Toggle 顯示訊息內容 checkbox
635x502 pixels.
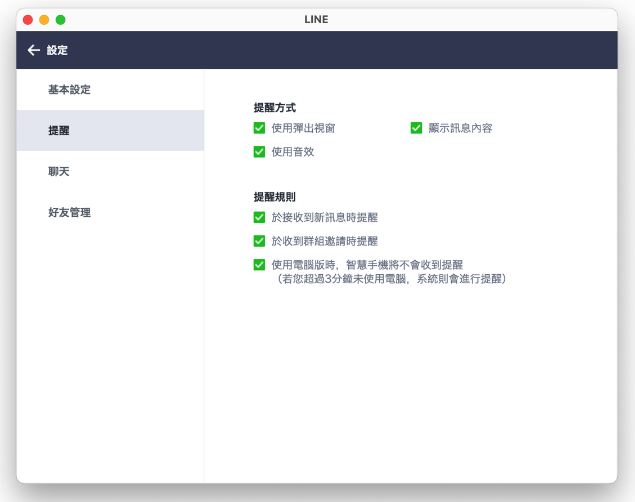click(x=416, y=128)
